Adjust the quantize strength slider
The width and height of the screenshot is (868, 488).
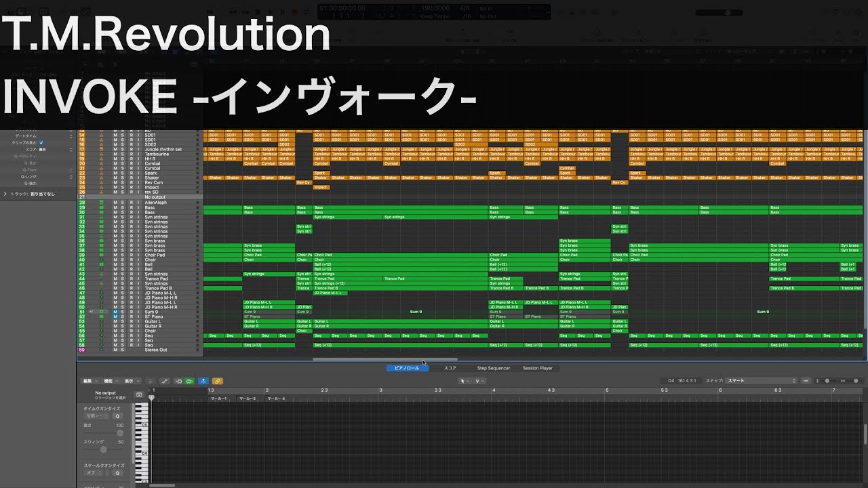point(120,433)
